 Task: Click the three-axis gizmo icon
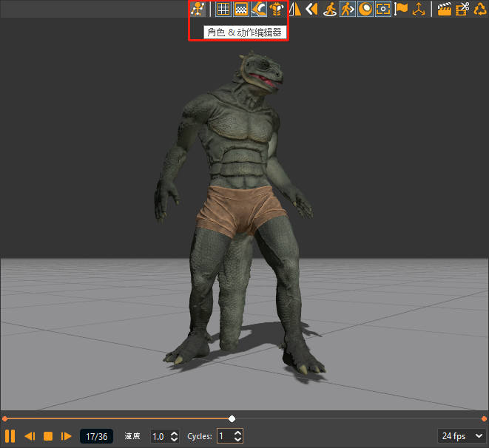[x=419, y=9]
